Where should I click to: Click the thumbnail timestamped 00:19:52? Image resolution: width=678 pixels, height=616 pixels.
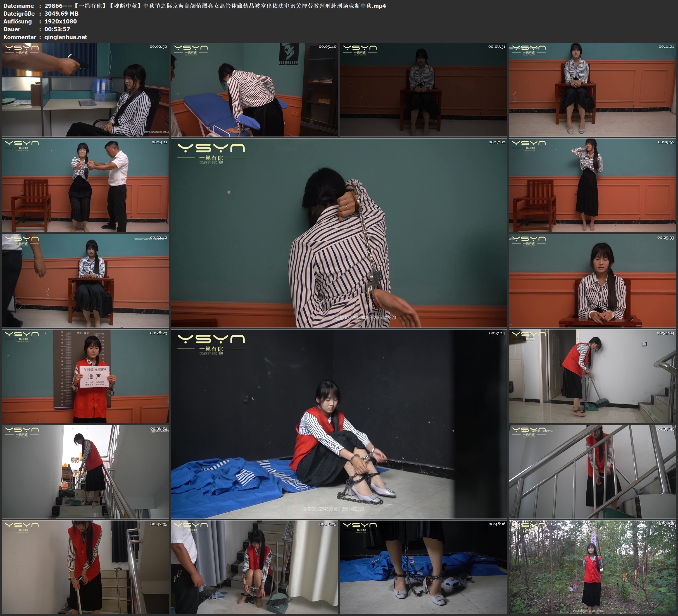[x=592, y=185]
